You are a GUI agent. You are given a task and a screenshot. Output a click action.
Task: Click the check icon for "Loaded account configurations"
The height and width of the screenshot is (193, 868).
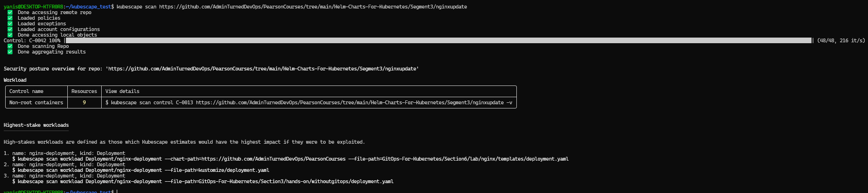pyautogui.click(x=10, y=30)
